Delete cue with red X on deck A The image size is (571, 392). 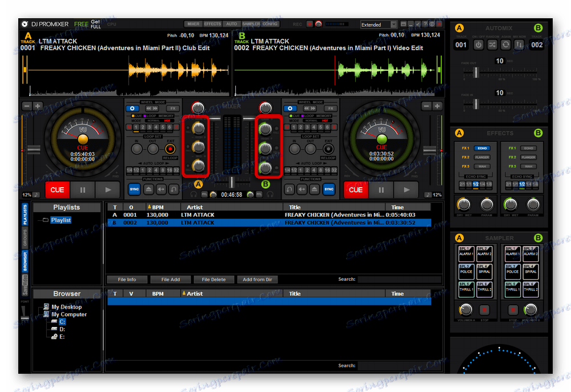176,127
